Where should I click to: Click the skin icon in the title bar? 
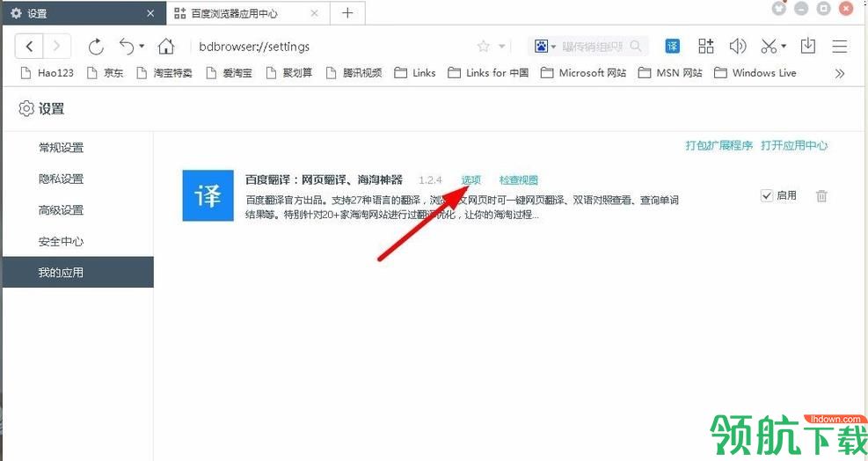tap(779, 8)
